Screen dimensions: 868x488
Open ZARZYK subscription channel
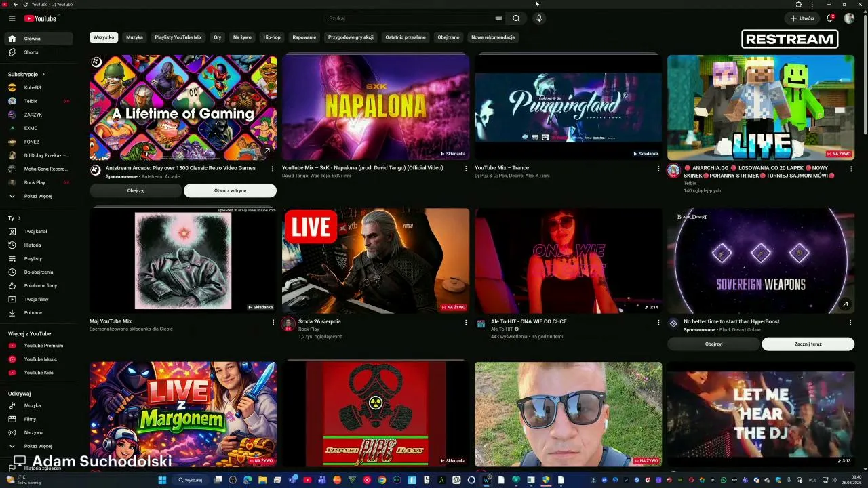39,115
